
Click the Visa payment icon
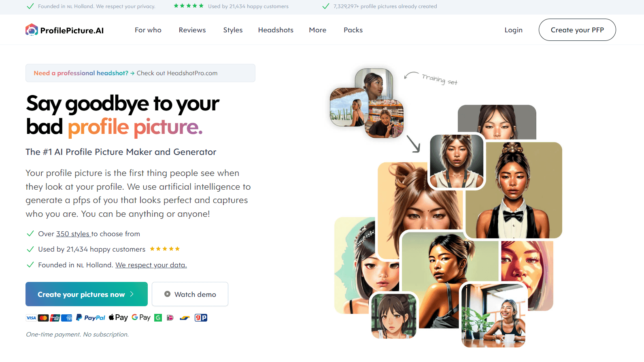pos(31,318)
